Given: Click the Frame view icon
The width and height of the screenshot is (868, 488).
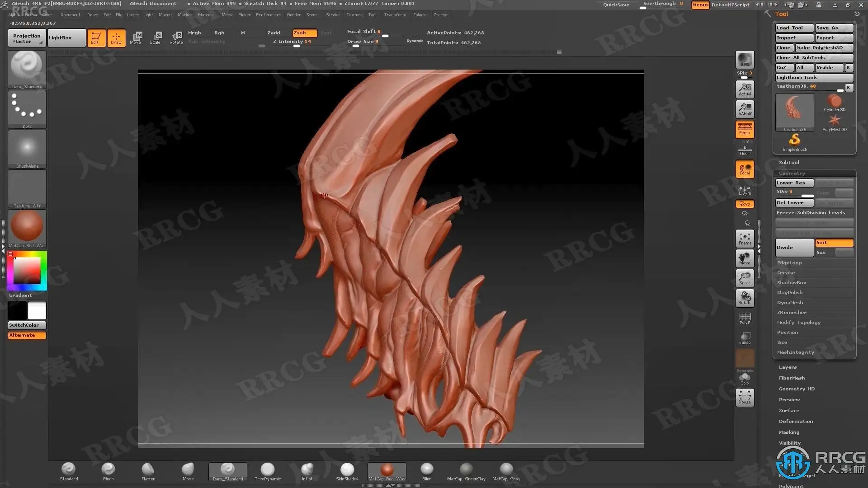Looking at the screenshot, I should 745,238.
